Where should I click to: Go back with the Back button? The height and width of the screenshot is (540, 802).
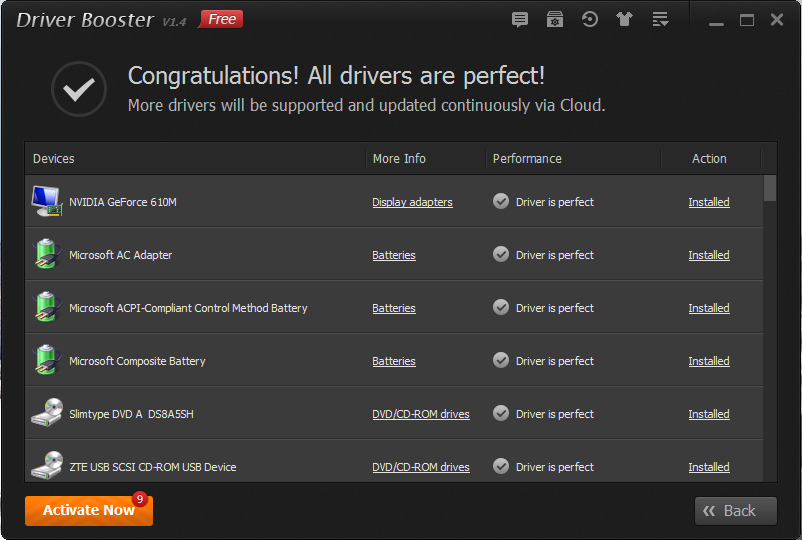tap(736, 510)
